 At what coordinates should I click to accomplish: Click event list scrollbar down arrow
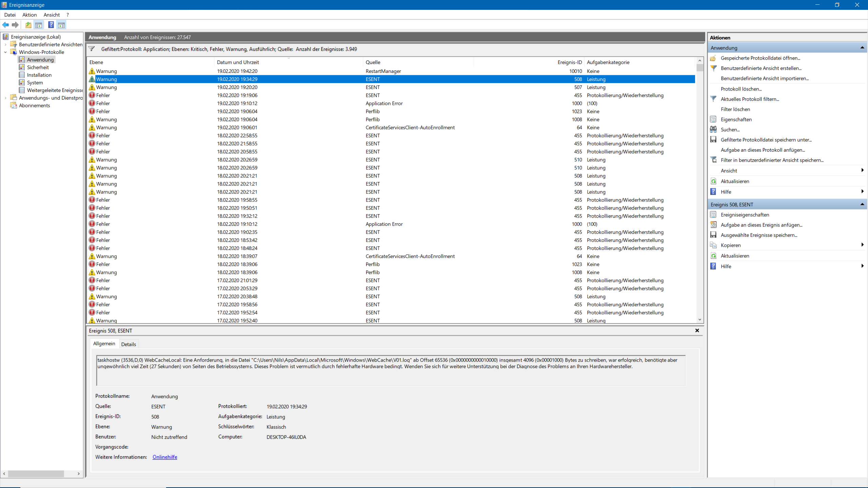[x=699, y=320]
